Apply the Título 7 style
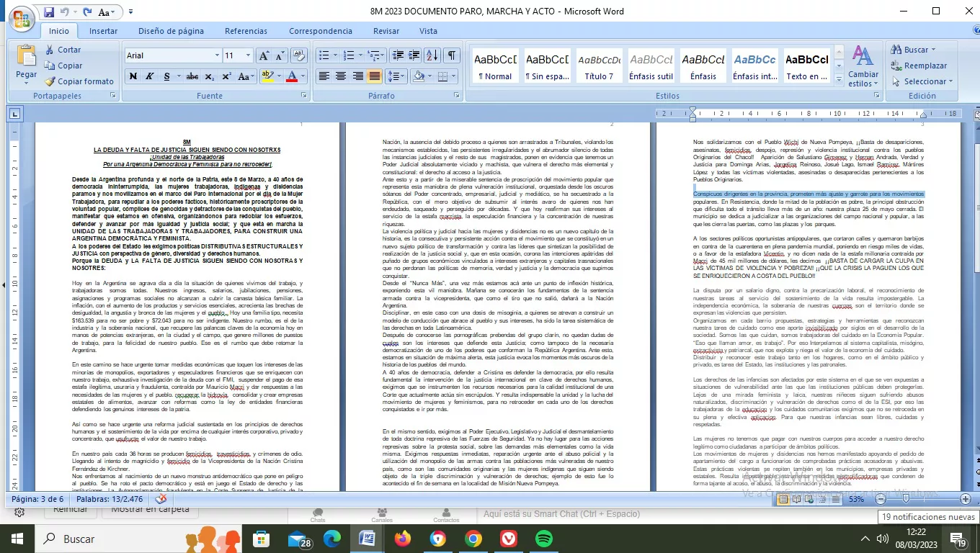Viewport: 980px width, 553px height. coord(599,66)
